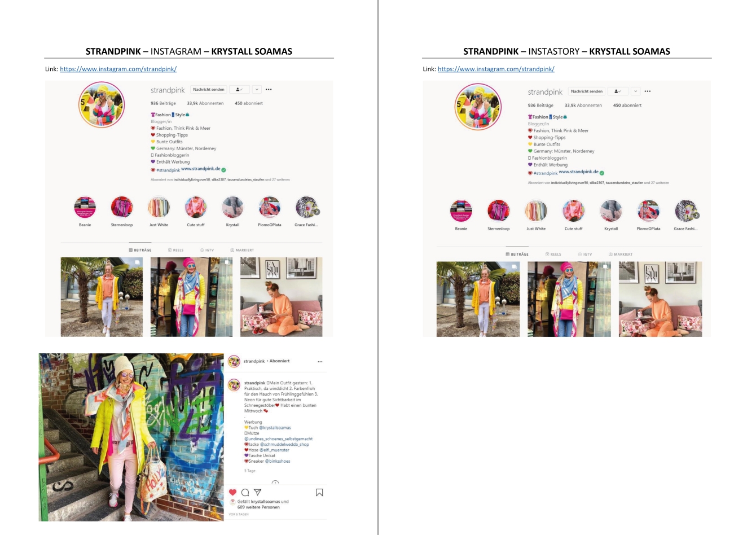Click the bookmark save icon on the post
The width and height of the screenshot is (756, 535).
point(319,492)
